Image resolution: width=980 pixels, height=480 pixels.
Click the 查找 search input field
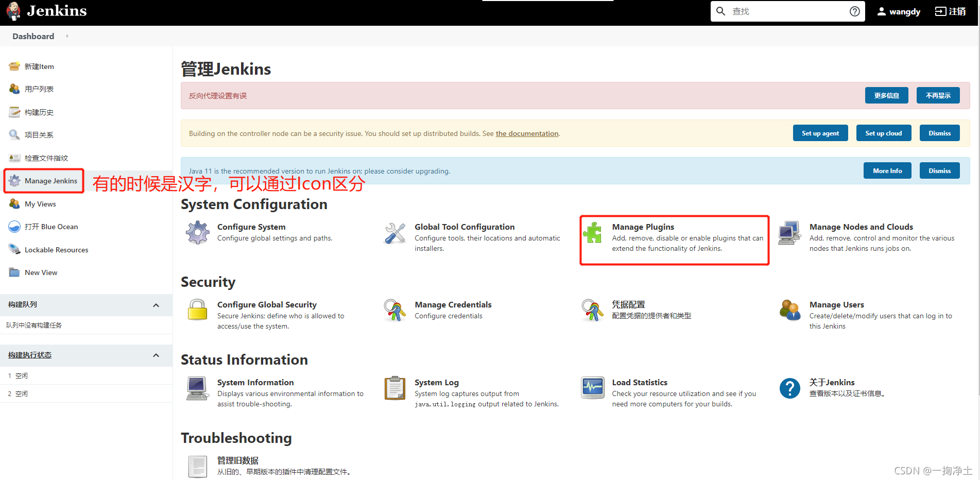788,11
